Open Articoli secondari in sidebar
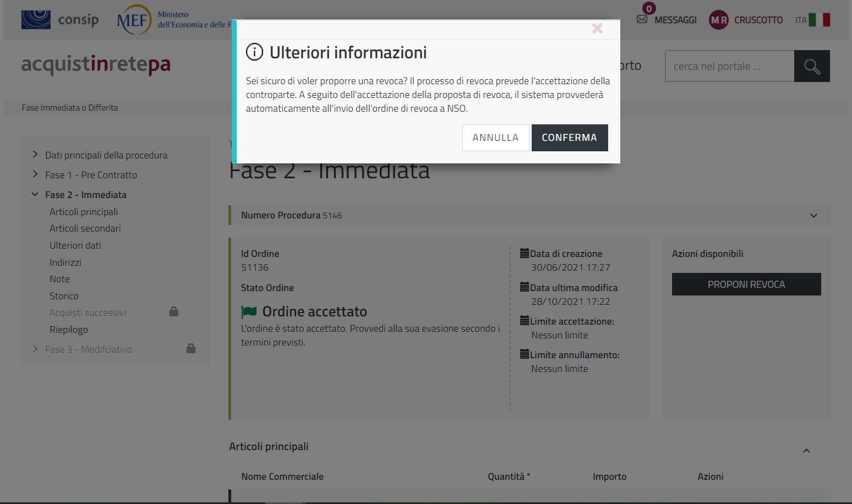The height and width of the screenshot is (504, 852). pyautogui.click(x=85, y=228)
